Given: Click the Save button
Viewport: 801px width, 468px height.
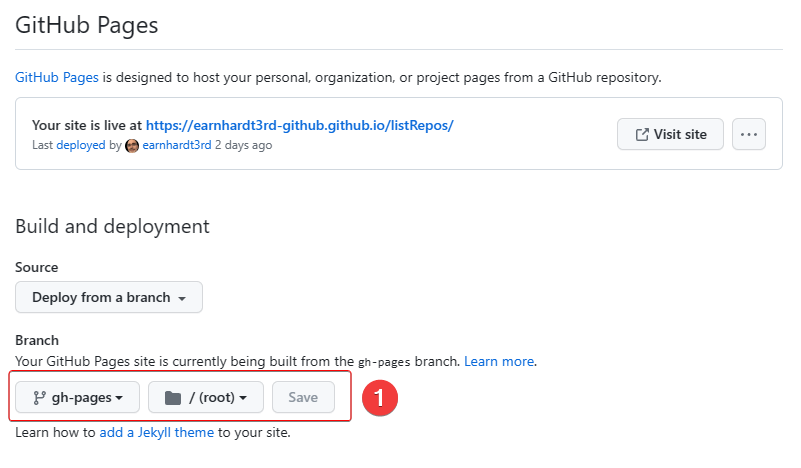Looking at the screenshot, I should [303, 397].
